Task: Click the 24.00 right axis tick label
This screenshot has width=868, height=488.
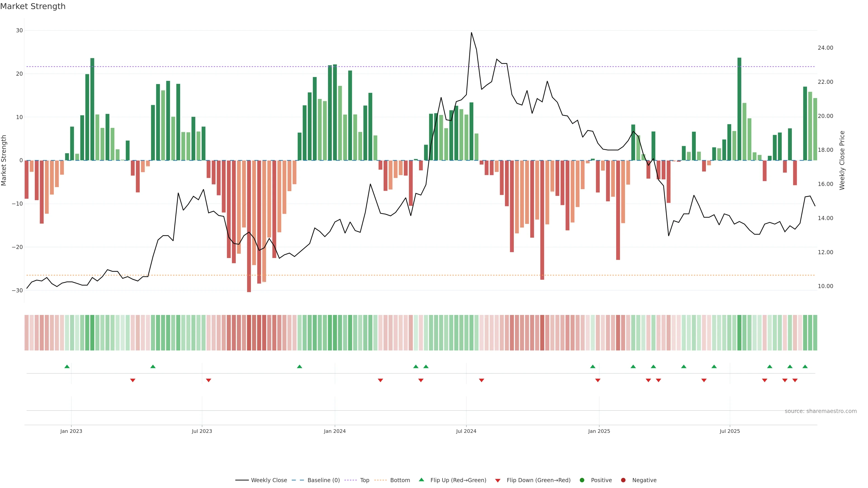Action: point(825,48)
